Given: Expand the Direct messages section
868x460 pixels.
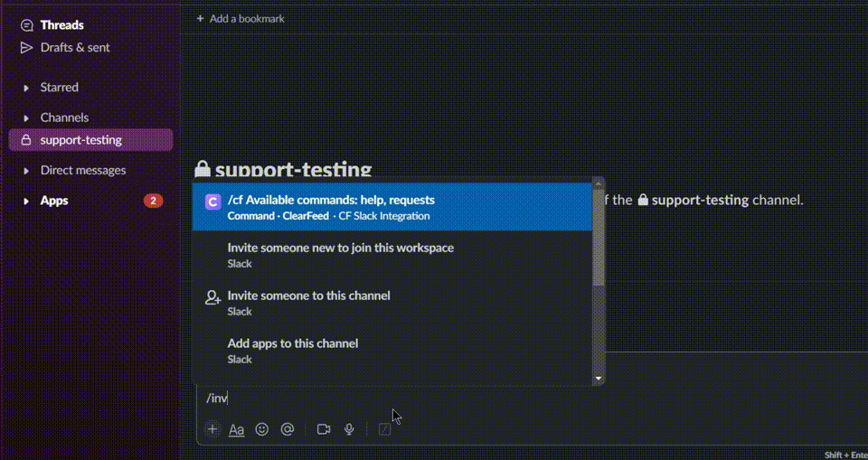Looking at the screenshot, I should coord(26,171).
